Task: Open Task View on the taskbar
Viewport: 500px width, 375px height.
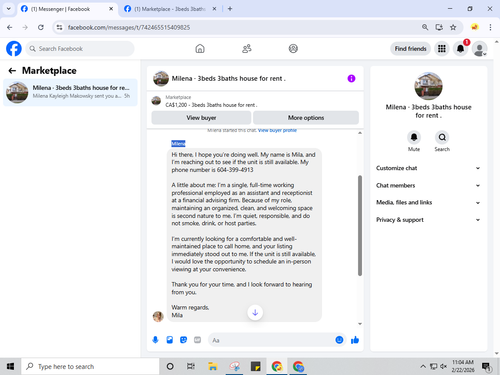Action: point(191,366)
